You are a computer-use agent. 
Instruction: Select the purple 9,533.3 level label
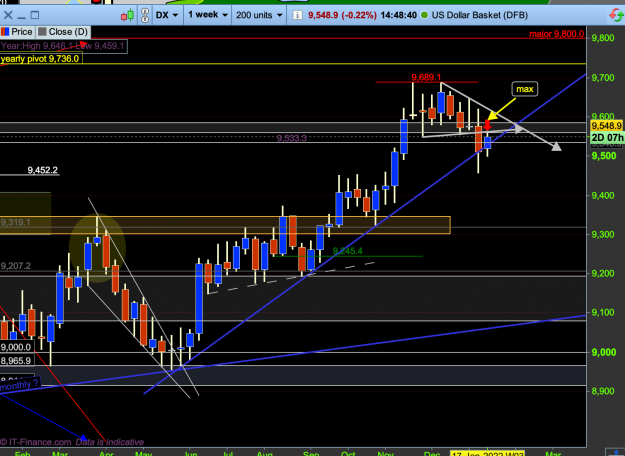[291, 138]
